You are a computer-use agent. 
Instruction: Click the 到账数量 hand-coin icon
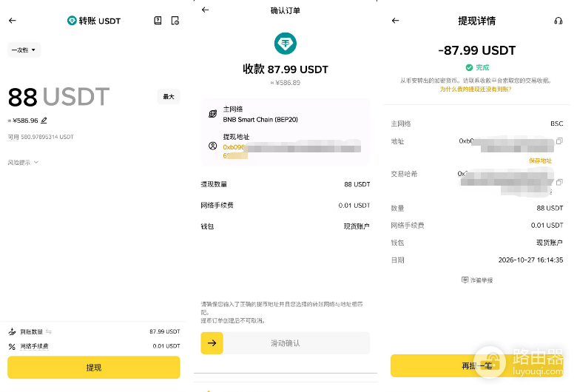click(x=12, y=331)
